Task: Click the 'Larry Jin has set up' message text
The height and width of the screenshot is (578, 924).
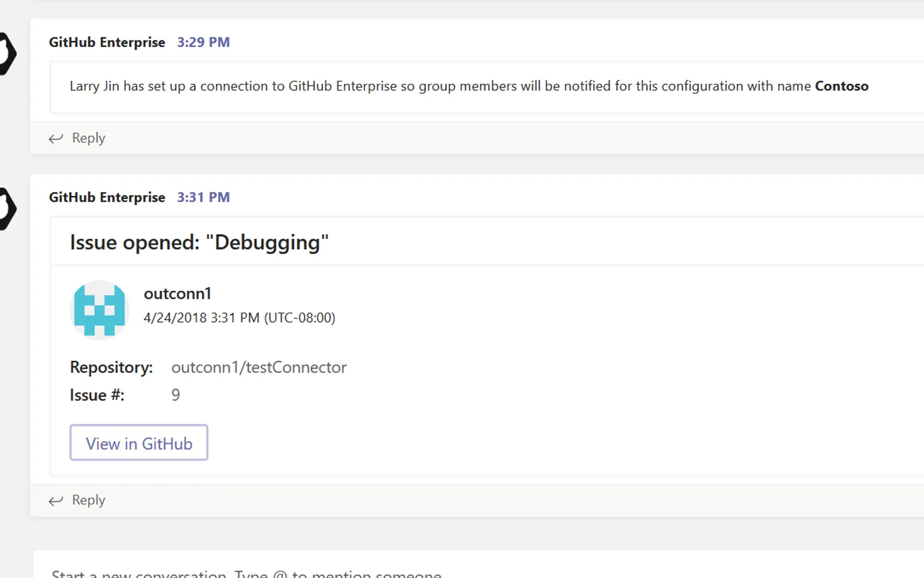Action: point(469,86)
